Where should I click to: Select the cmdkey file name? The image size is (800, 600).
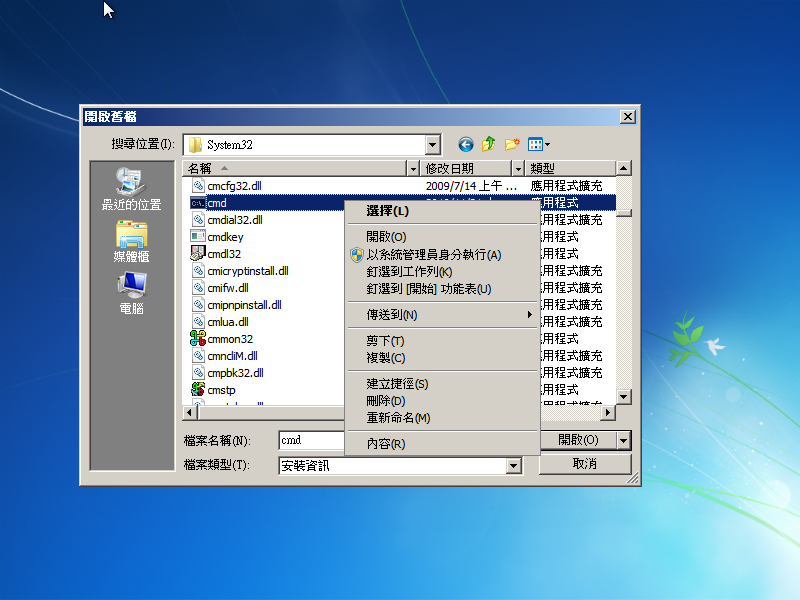[226, 237]
